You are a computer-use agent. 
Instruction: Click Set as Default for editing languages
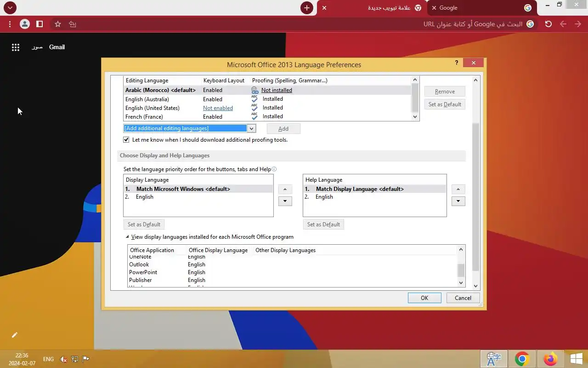point(445,104)
